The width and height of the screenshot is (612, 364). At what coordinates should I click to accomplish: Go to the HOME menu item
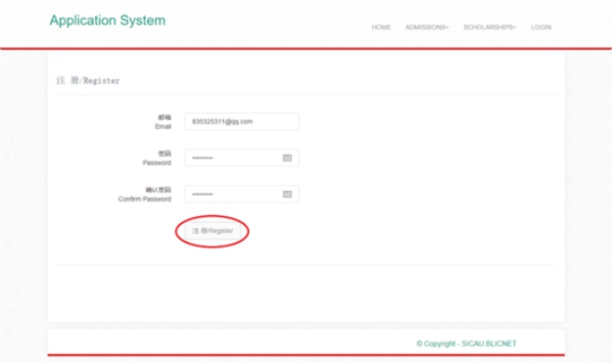[x=381, y=27]
